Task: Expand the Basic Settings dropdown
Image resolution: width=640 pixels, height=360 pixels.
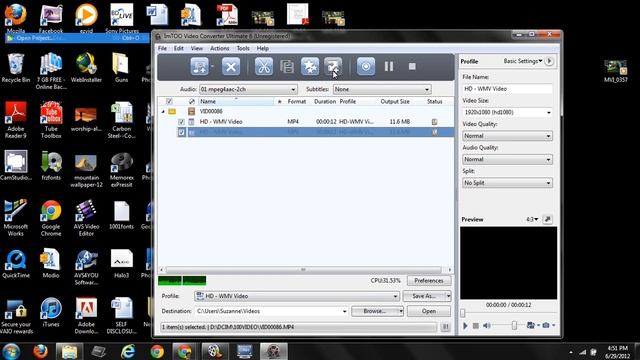Action: click(x=523, y=61)
